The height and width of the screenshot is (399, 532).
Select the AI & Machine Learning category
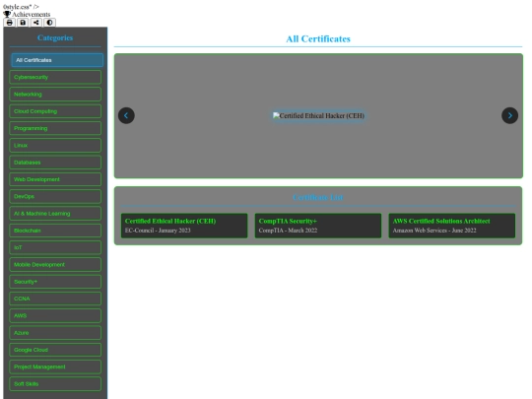tap(55, 214)
